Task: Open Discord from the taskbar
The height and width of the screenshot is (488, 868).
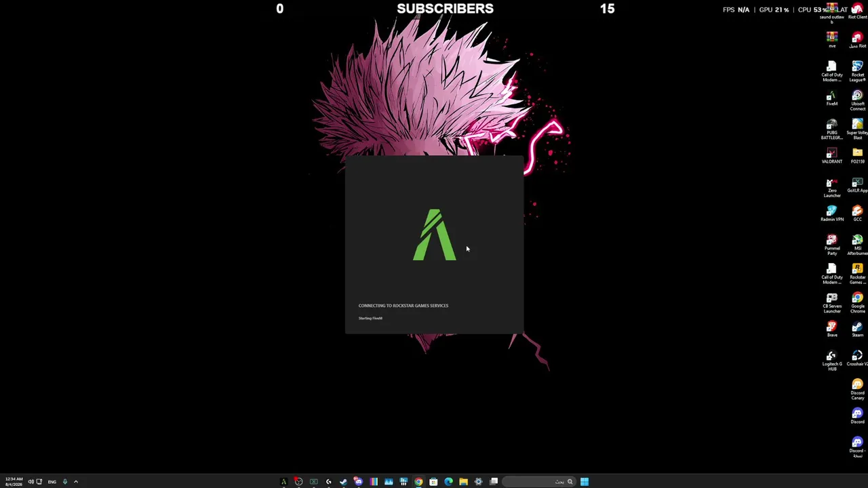Action: click(358, 482)
